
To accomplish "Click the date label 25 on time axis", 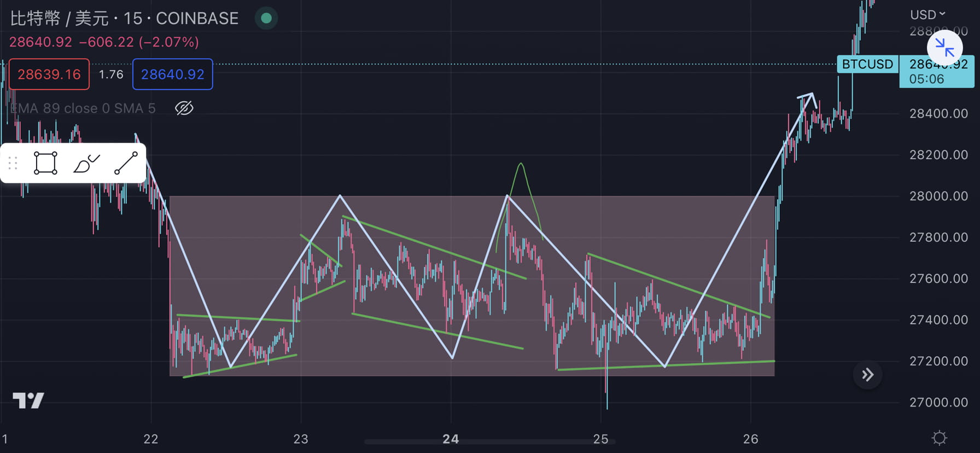I will pos(600,439).
